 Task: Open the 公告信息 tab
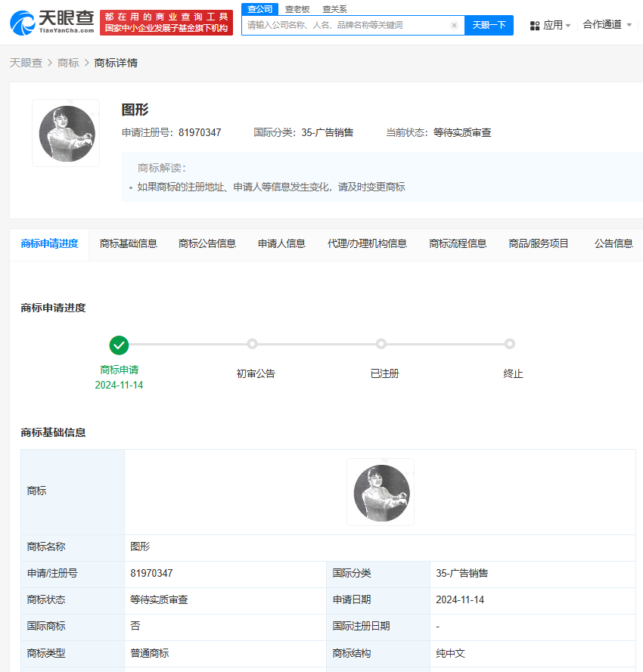tap(613, 244)
